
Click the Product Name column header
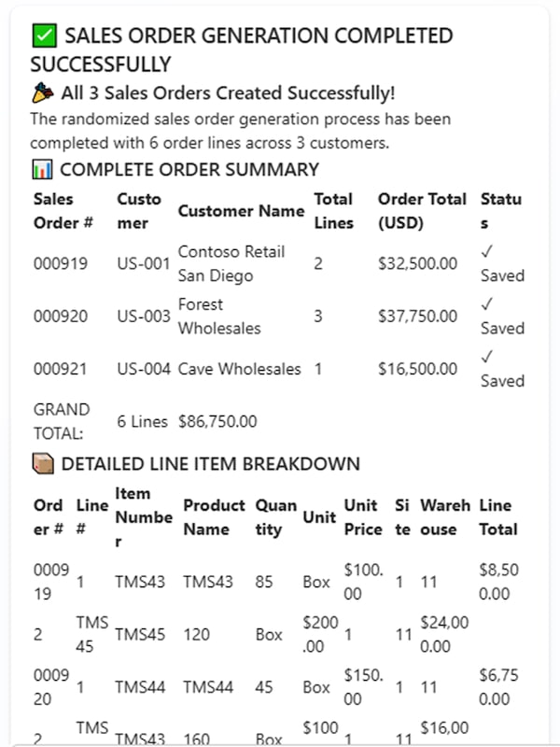coord(214,517)
